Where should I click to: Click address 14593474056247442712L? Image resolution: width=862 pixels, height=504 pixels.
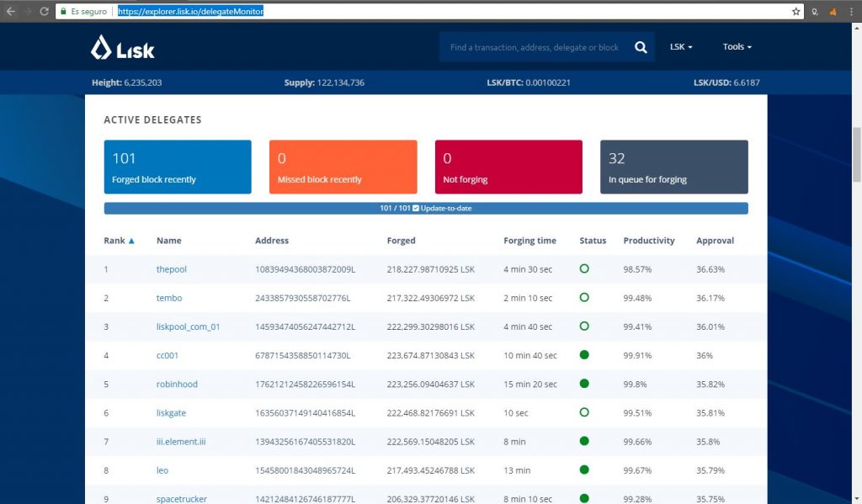tap(305, 326)
